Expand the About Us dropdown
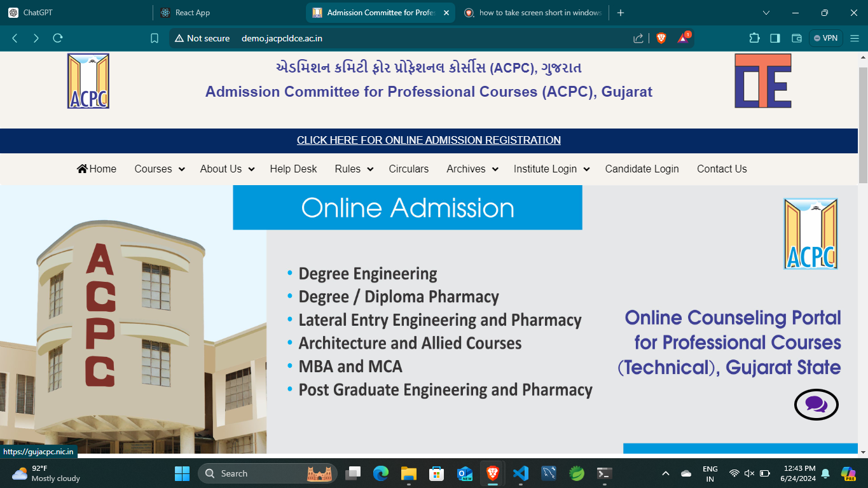868x488 pixels. [x=227, y=169]
